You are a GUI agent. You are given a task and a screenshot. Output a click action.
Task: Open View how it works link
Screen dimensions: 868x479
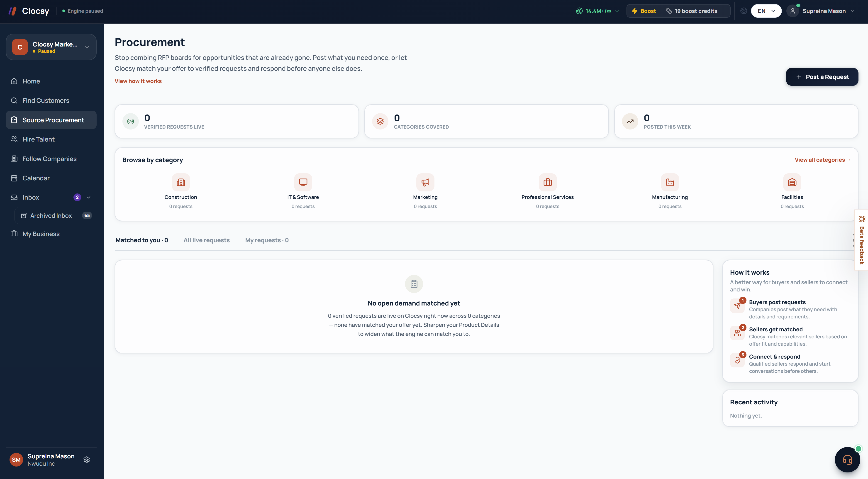pyautogui.click(x=138, y=81)
